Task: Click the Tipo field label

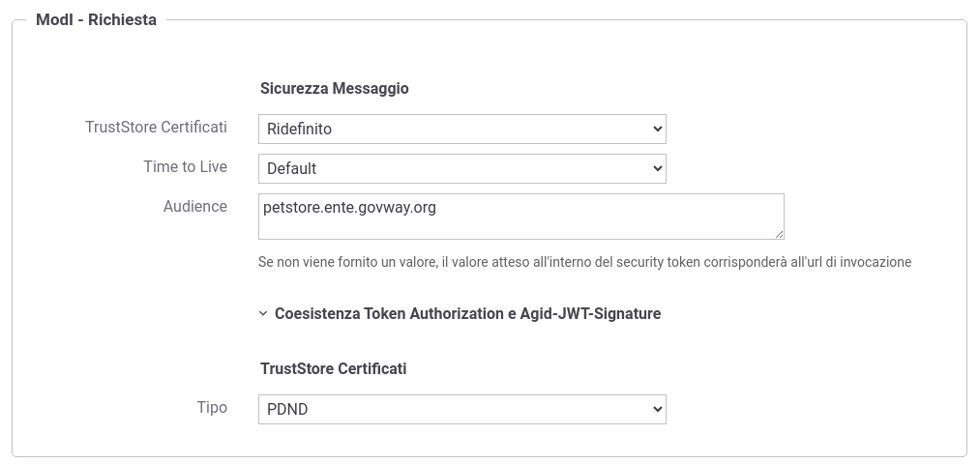Action: 212,408
